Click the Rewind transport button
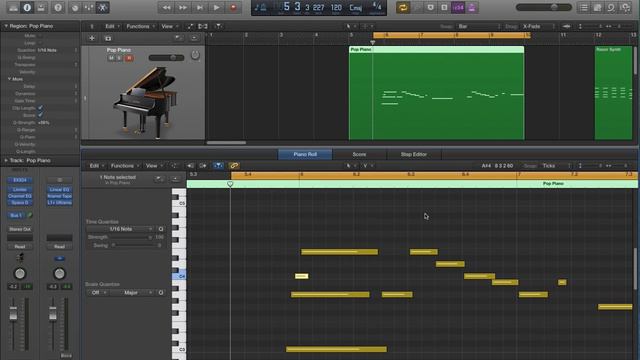The width and height of the screenshot is (640, 360). (x=166, y=7)
